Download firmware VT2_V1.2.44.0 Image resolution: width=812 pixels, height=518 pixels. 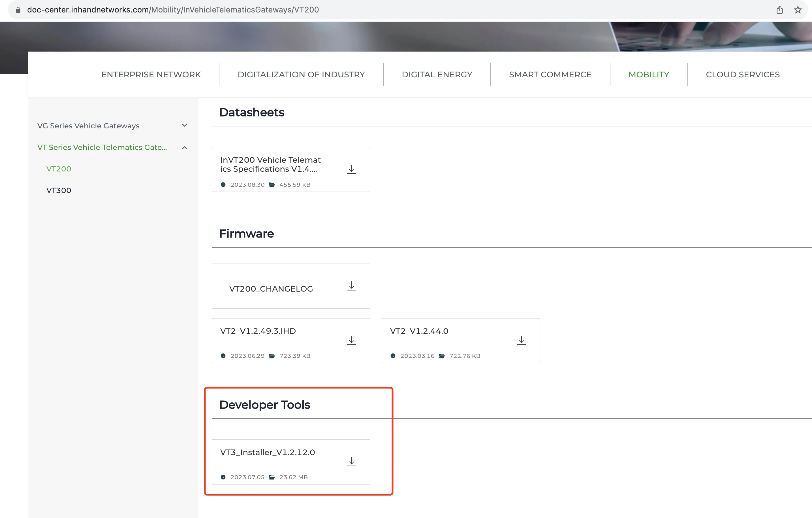click(x=521, y=340)
